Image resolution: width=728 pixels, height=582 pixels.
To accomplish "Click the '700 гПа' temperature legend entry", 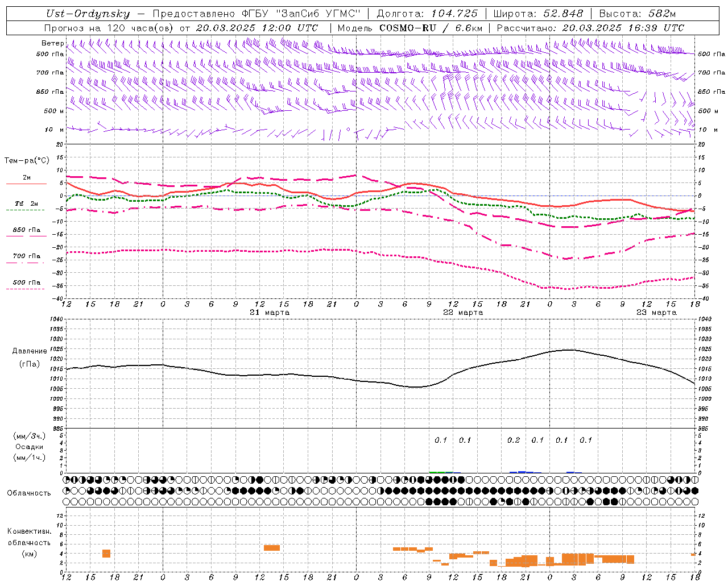I will click(x=27, y=256).
